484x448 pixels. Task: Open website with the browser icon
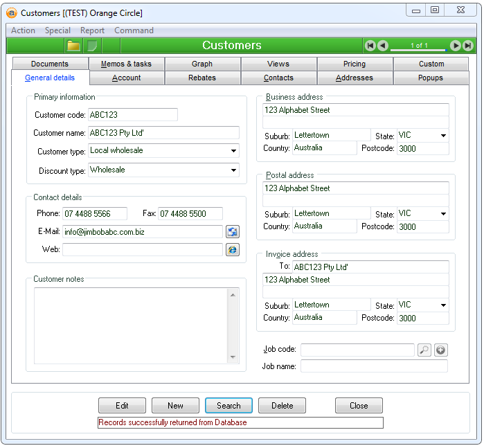(233, 249)
